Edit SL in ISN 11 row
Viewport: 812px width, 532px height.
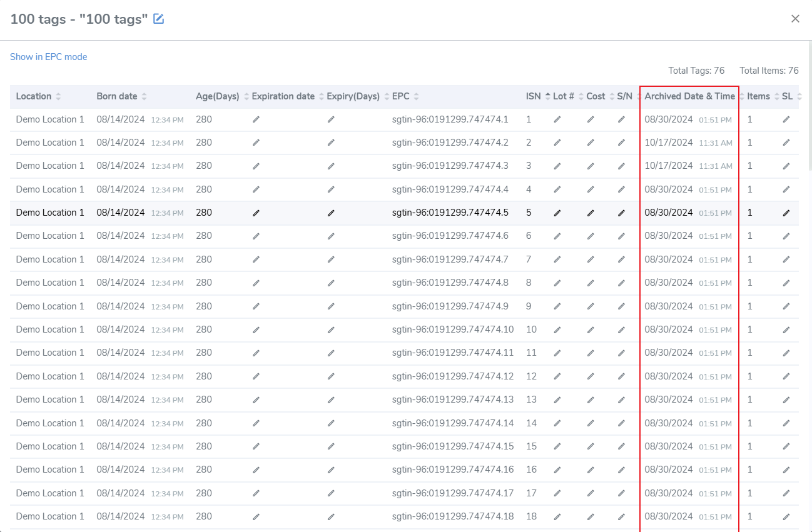pos(786,353)
